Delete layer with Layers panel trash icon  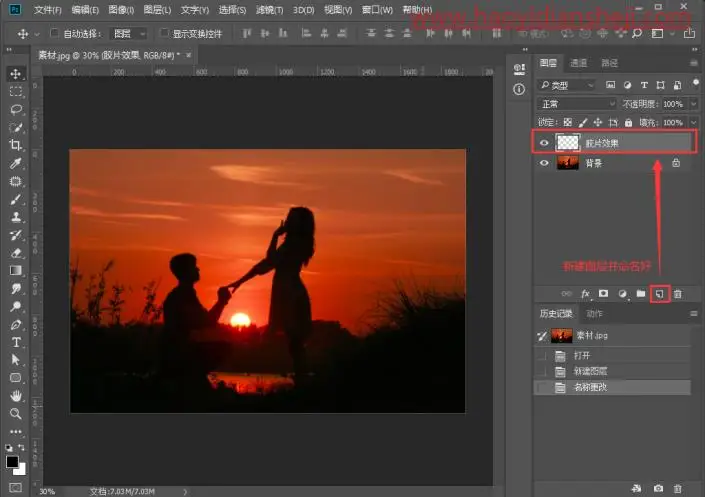[x=678, y=294]
